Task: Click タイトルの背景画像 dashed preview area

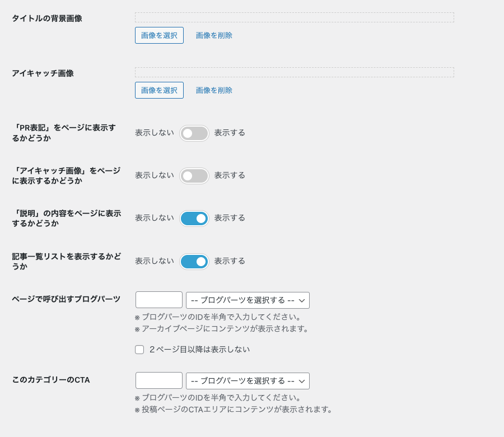Action: click(x=295, y=17)
